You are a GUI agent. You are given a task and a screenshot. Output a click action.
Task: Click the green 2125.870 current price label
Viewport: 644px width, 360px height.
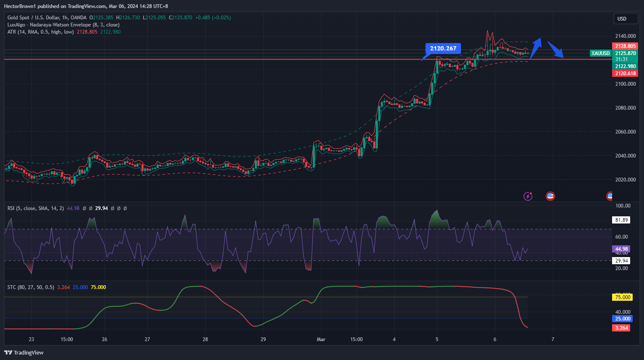tap(626, 53)
